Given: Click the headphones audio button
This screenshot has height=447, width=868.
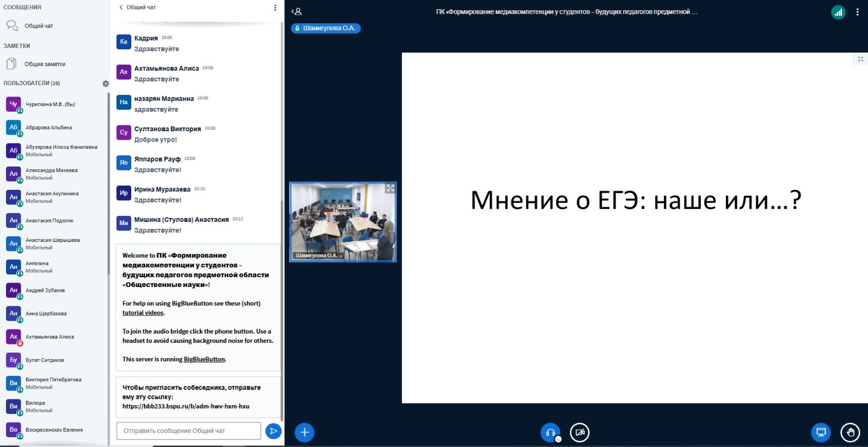Looking at the screenshot, I should coord(550,432).
